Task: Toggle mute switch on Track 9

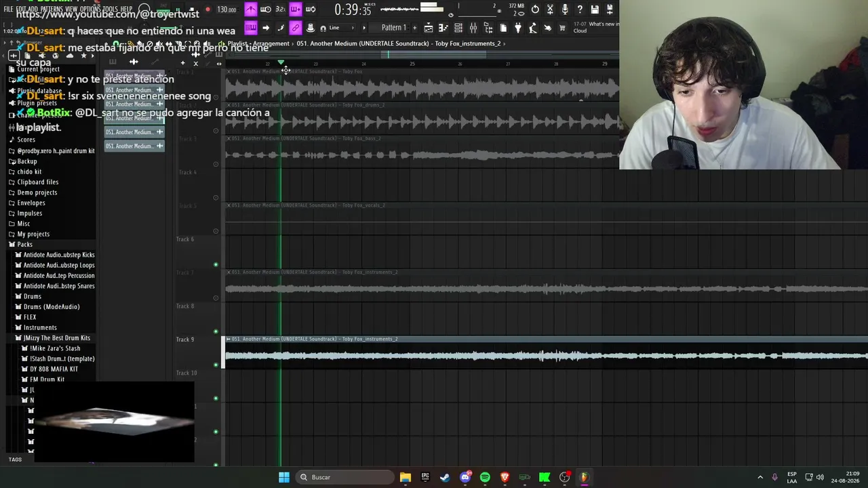Action: pyautogui.click(x=216, y=365)
